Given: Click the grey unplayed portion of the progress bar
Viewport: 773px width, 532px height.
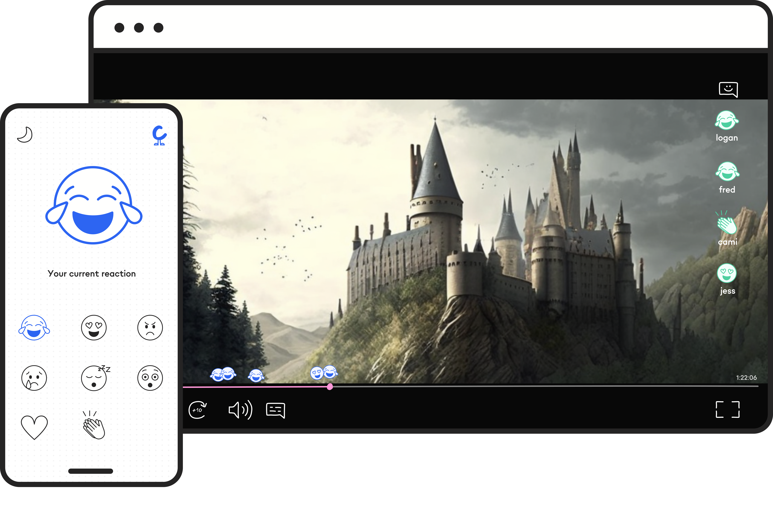Looking at the screenshot, I should (546, 386).
